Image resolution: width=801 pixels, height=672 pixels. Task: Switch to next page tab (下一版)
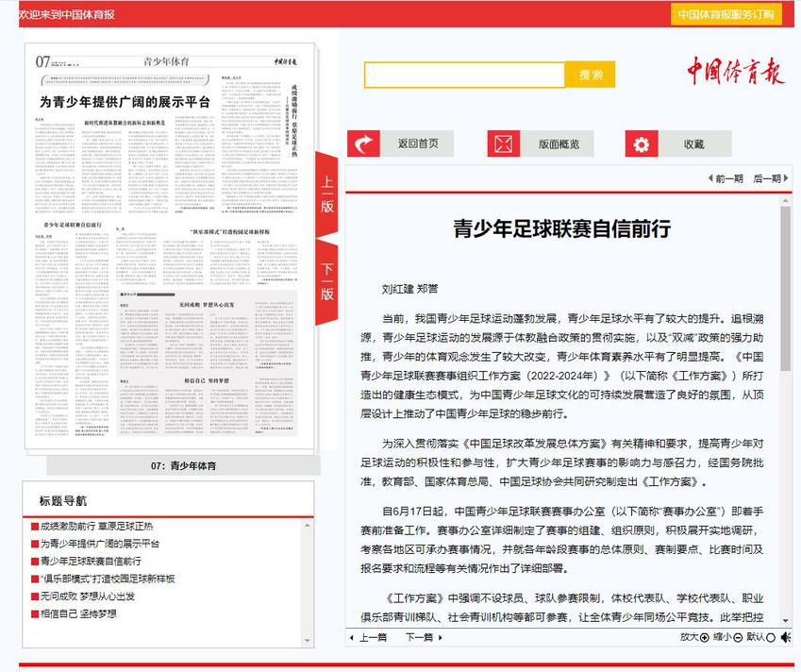coord(326,280)
